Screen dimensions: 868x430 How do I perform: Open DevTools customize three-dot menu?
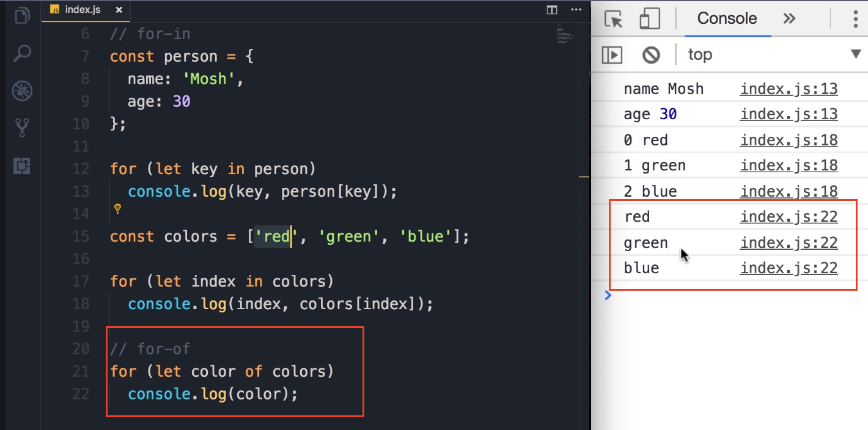[856, 19]
